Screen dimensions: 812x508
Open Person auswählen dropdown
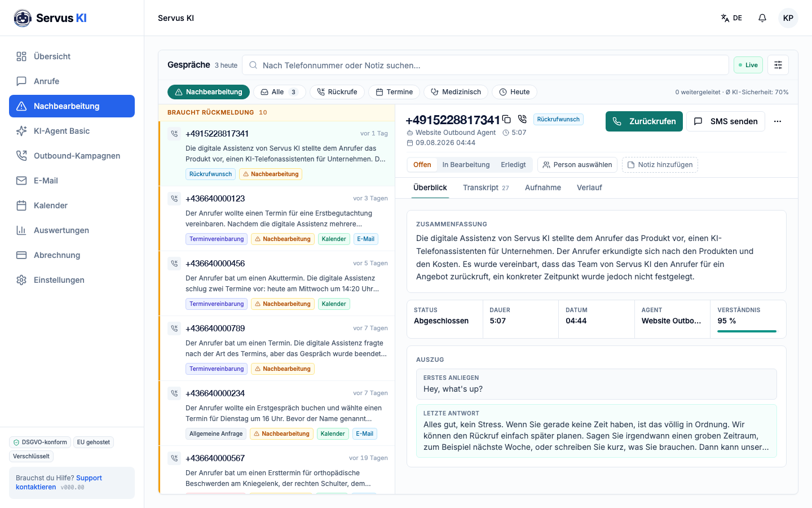577,165
